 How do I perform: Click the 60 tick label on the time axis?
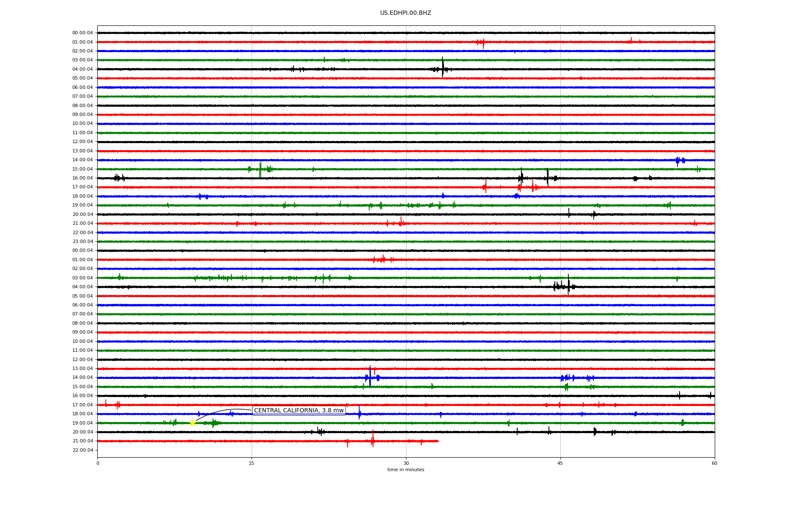(714, 463)
